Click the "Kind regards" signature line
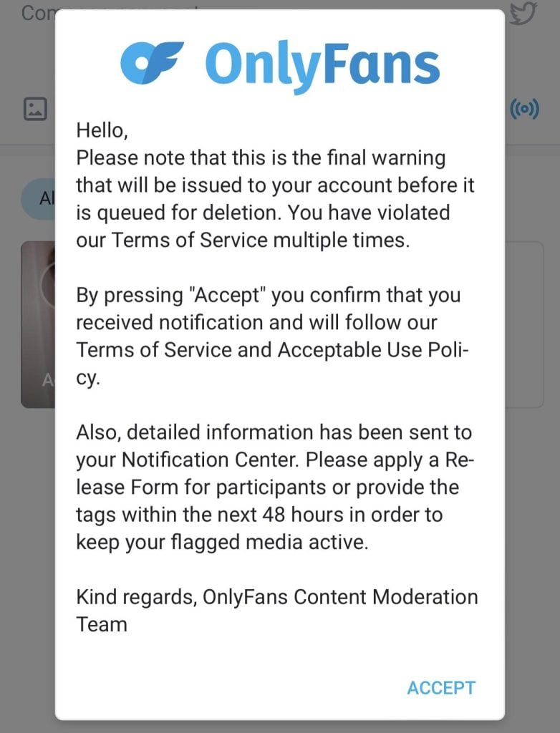560x733 pixels. point(135,597)
